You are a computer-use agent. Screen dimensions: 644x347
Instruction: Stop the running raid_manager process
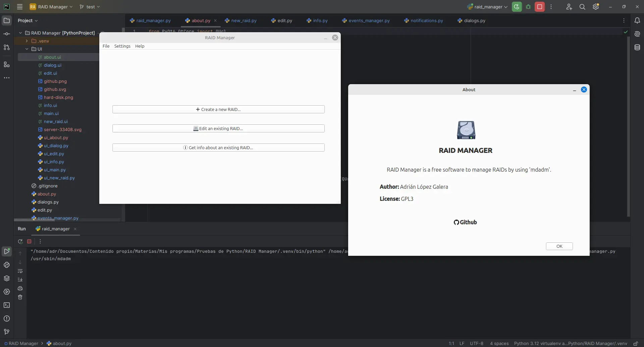coord(539,7)
